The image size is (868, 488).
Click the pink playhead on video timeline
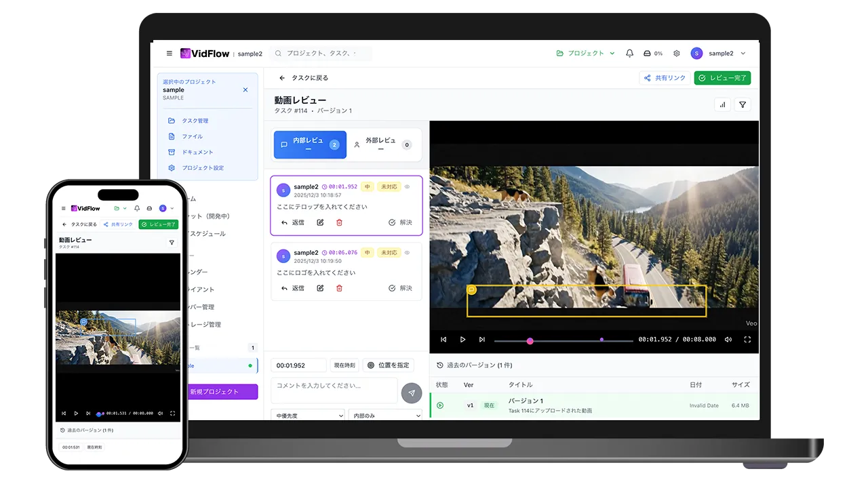click(530, 341)
